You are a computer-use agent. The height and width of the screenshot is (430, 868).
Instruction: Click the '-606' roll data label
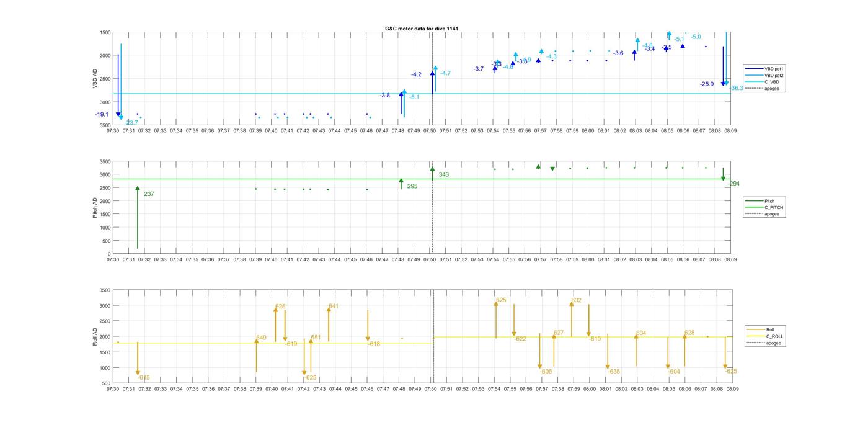546,372
